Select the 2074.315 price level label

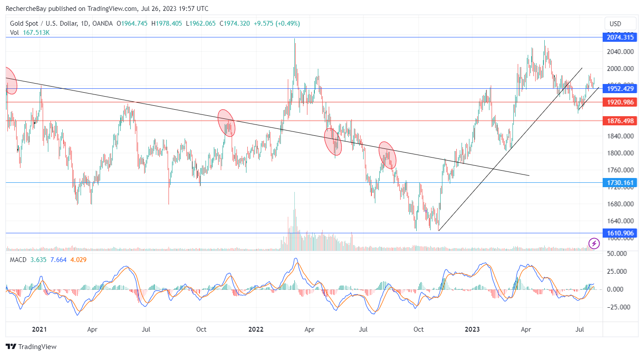(x=620, y=37)
